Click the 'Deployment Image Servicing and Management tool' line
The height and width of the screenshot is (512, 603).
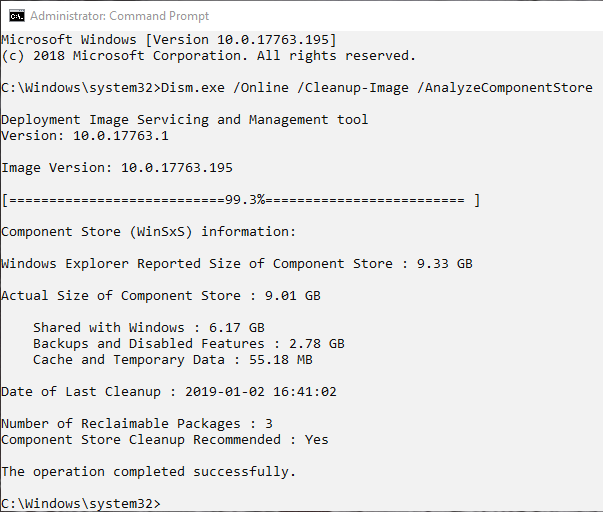[185, 120]
